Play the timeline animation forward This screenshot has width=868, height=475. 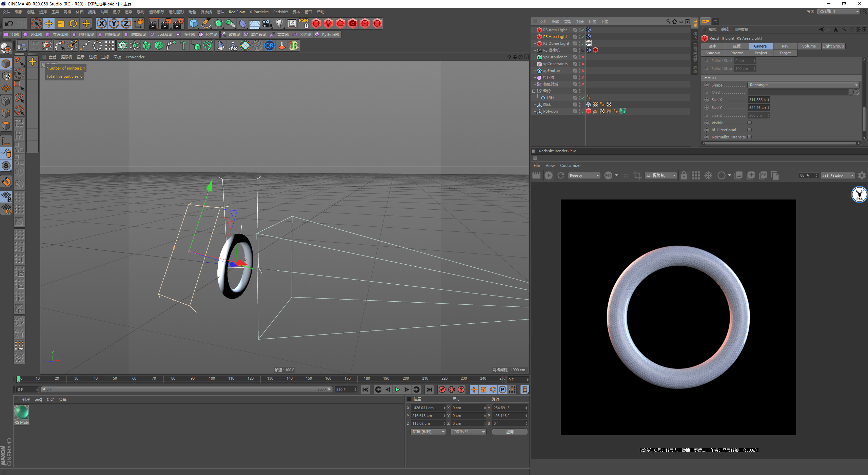click(x=397, y=389)
